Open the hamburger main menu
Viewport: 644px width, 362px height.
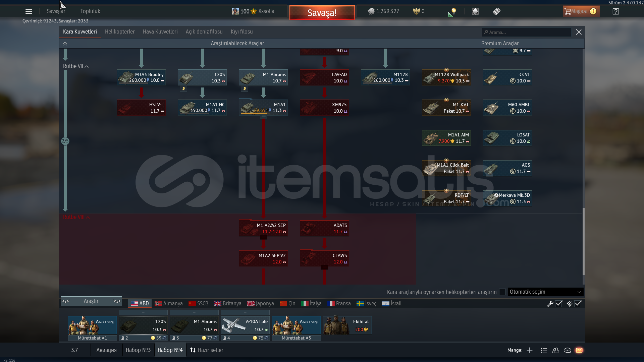[x=29, y=11]
